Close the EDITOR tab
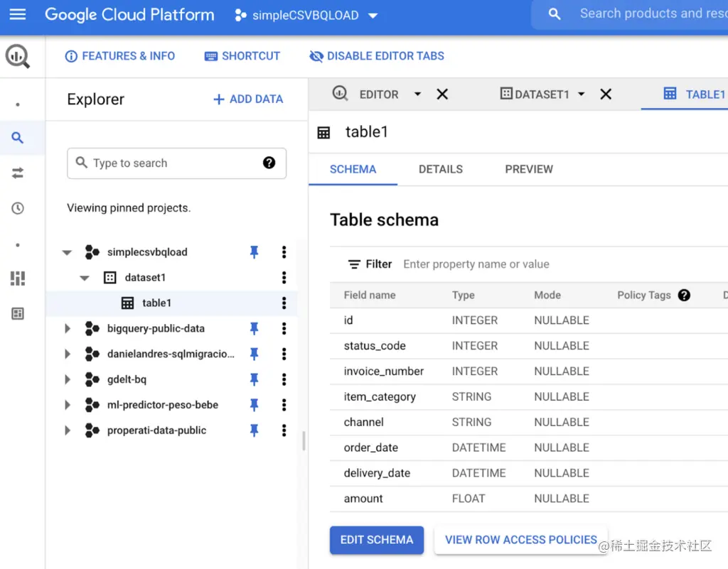 [x=442, y=94]
